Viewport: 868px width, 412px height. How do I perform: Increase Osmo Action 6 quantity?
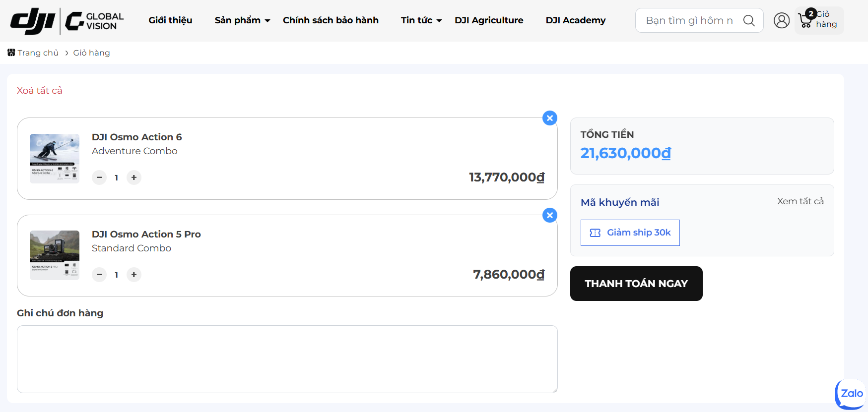click(134, 177)
